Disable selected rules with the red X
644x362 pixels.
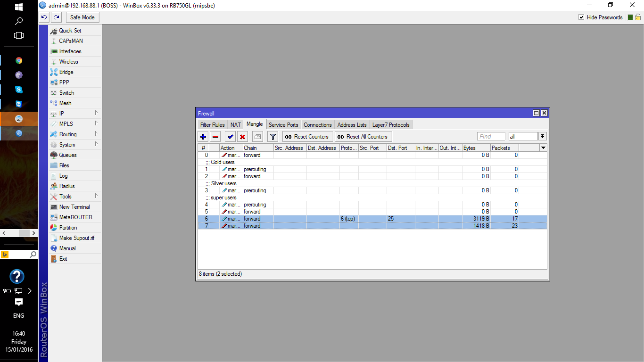click(242, 137)
